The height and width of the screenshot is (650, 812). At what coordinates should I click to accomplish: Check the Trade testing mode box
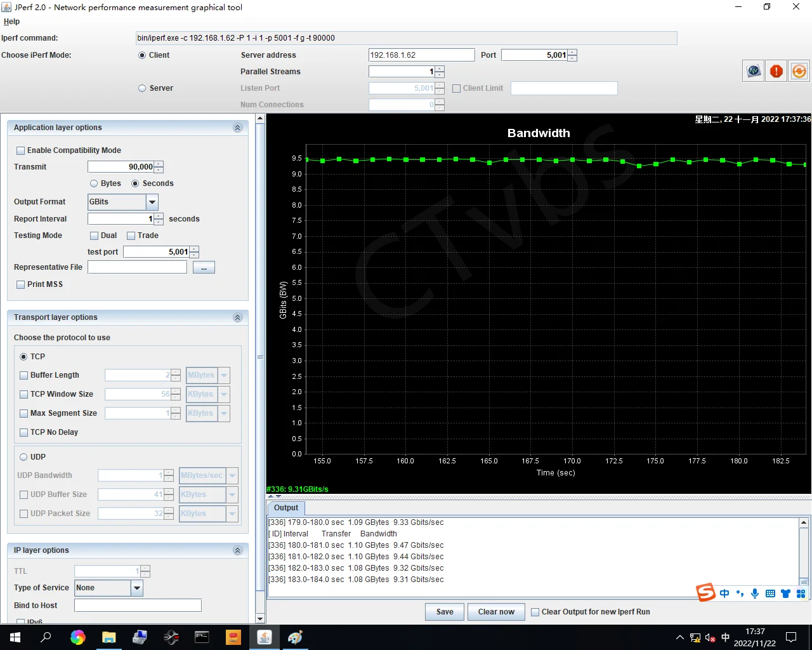click(131, 235)
